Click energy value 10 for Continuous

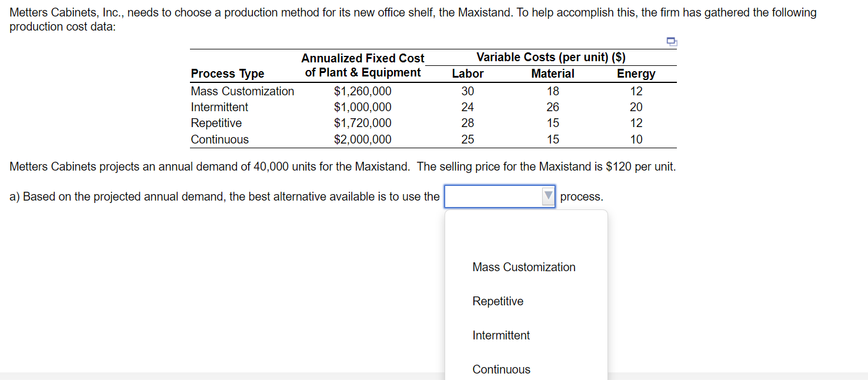[636, 139]
